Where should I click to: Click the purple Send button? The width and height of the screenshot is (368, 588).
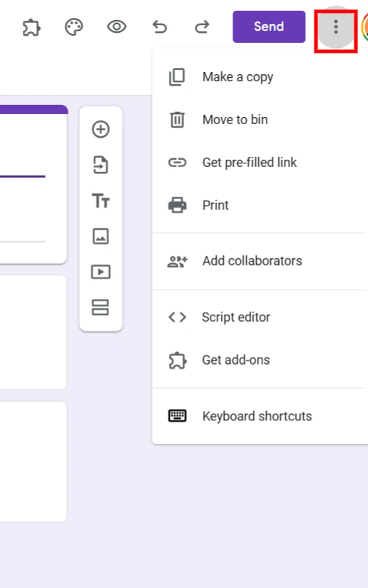(x=269, y=26)
